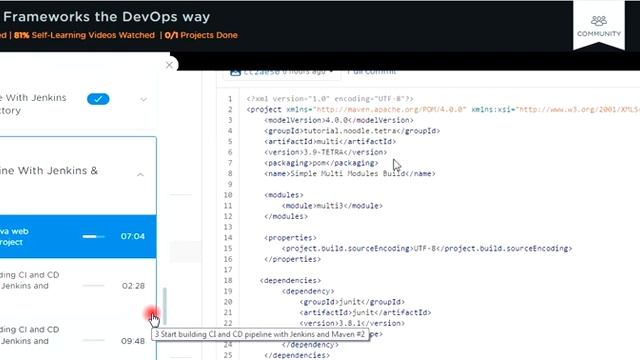Click the 'Frameworks the DevOps way' title
This screenshot has width=640, height=360.
pos(107,17)
